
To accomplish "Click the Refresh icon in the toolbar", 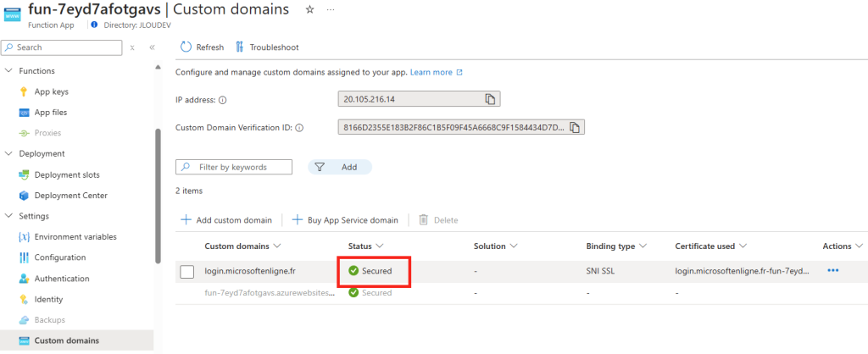I will [186, 47].
